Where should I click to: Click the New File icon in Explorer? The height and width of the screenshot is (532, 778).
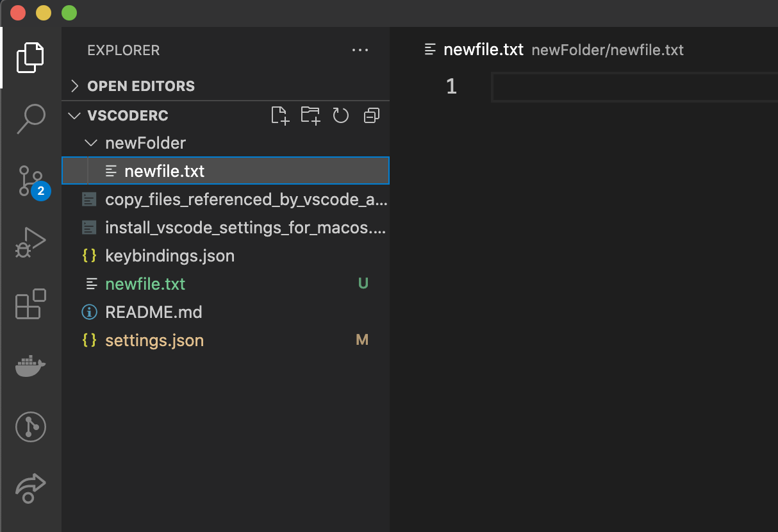click(280, 115)
